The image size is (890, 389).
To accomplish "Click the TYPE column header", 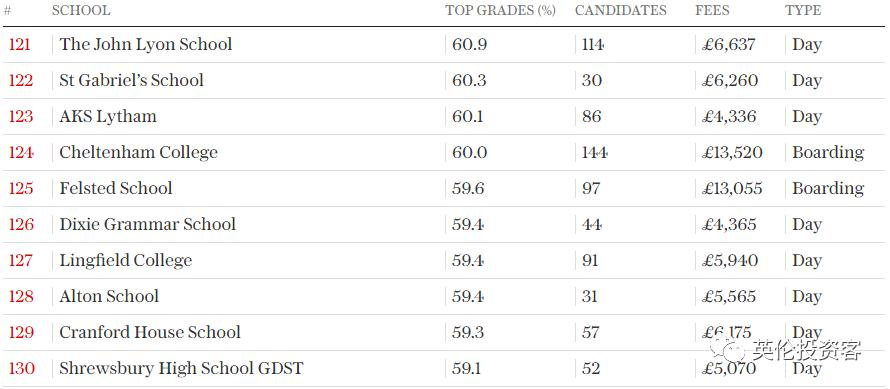I will (803, 10).
